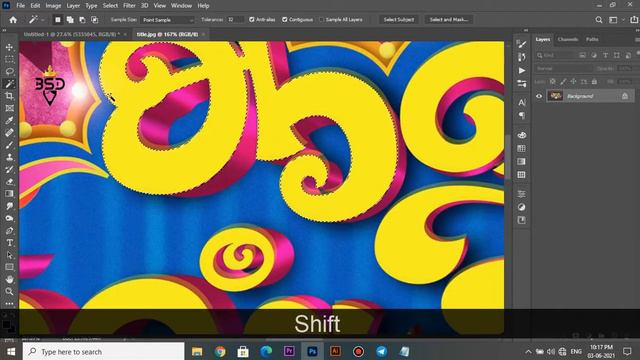640x360 pixels.
Task: Click the Select Subject button
Action: tap(398, 20)
